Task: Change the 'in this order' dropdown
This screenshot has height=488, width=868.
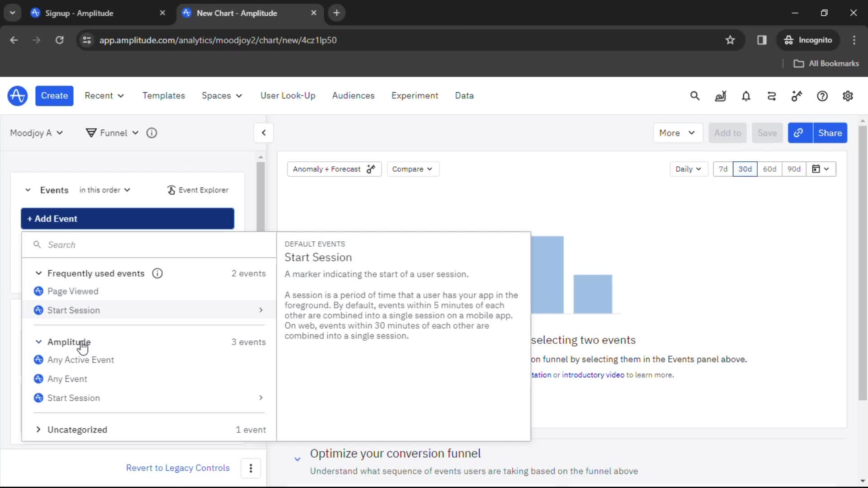Action: point(104,190)
